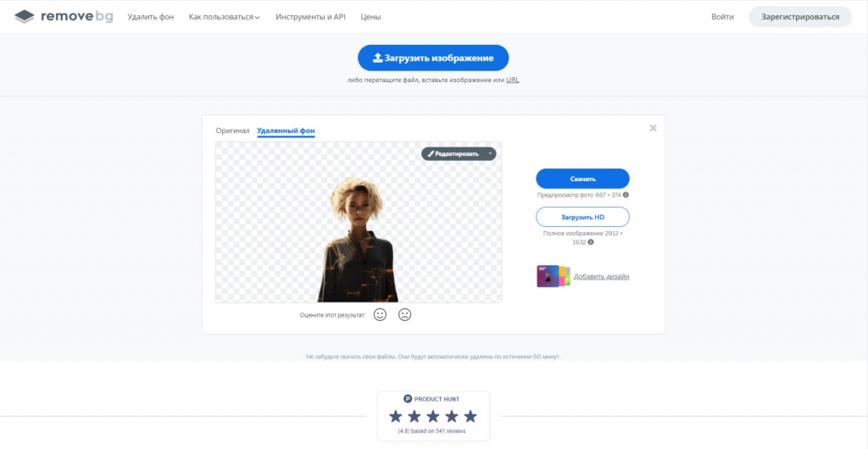Click the Скачать download button

(x=582, y=179)
